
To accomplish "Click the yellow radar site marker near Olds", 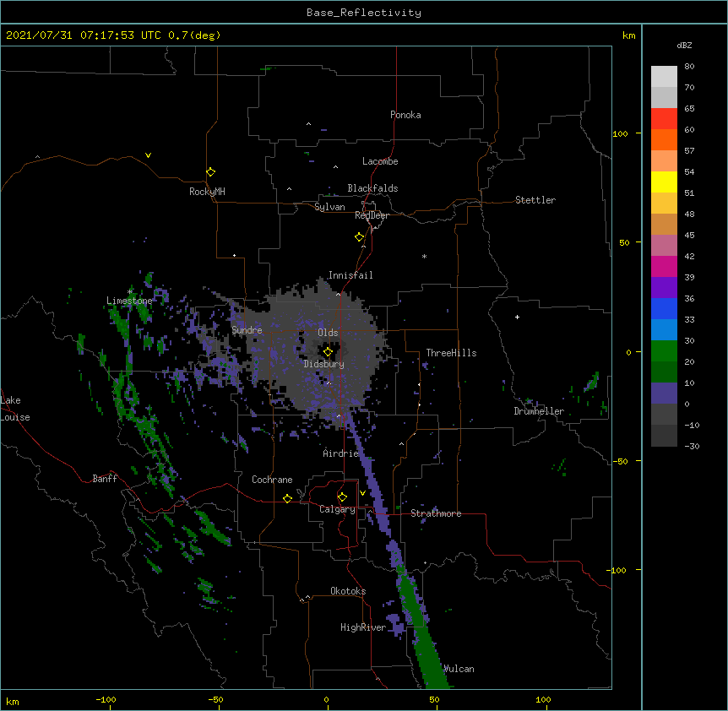I will (x=328, y=352).
